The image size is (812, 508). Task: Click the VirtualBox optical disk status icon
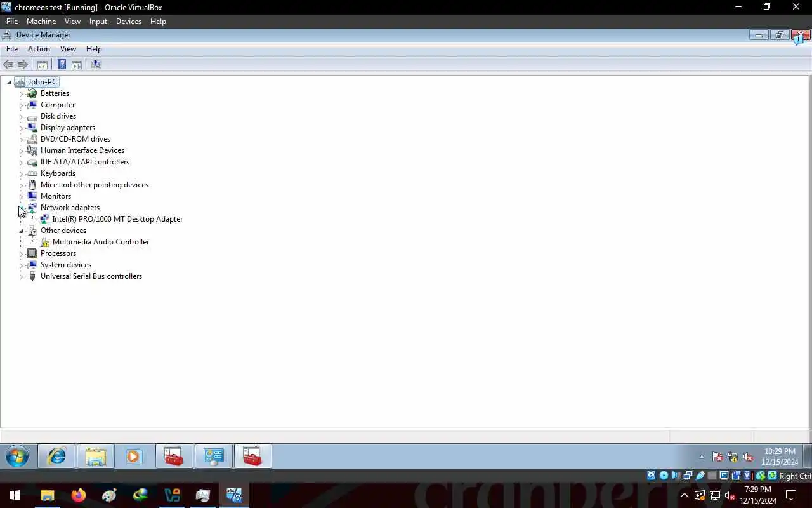(x=664, y=476)
